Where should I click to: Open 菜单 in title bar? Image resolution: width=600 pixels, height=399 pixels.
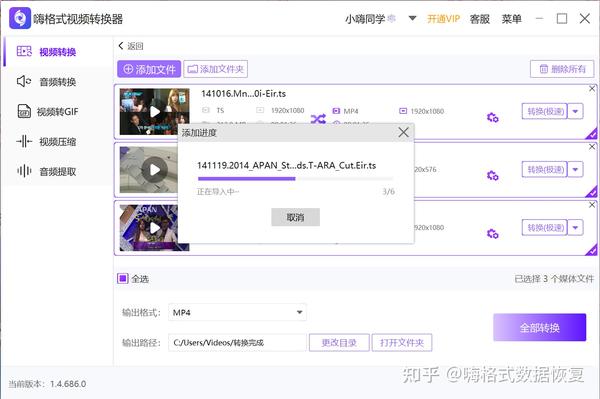pos(512,19)
